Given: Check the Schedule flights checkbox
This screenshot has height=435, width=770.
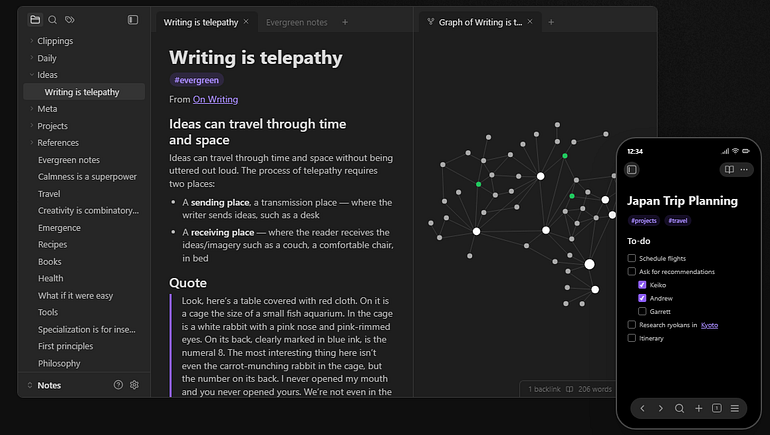Looking at the screenshot, I should (632, 258).
